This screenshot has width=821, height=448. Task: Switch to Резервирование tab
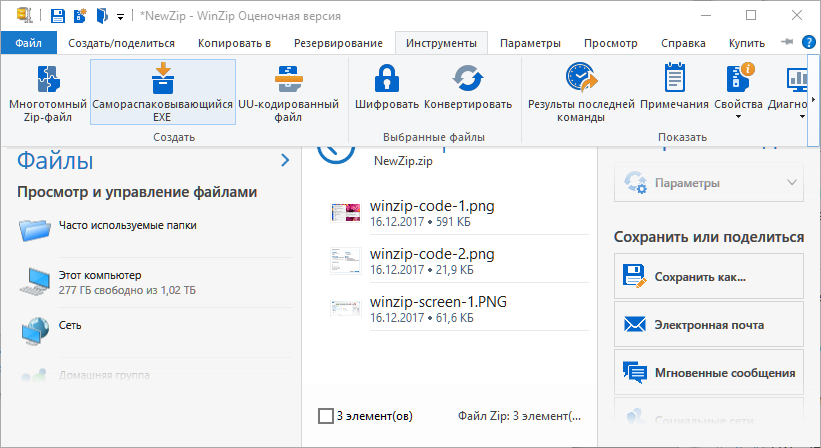point(338,43)
